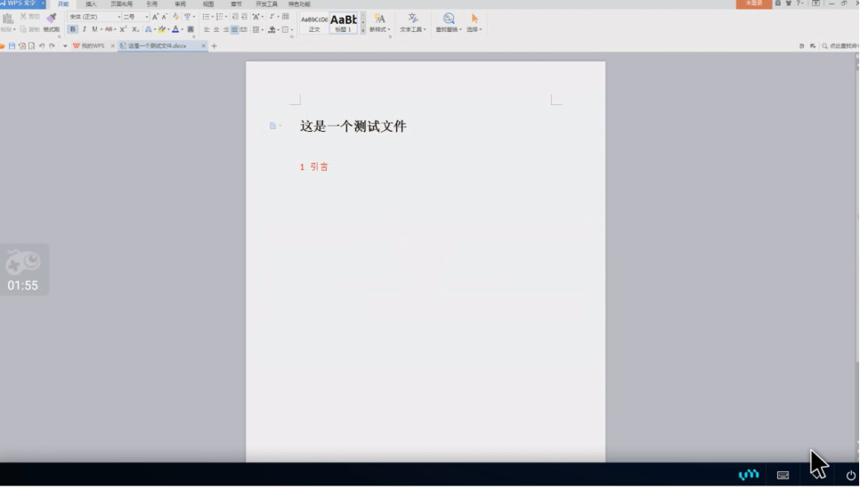Expand bullet list dropdown
Viewport: 868px width, 490px height.
pos(212,17)
